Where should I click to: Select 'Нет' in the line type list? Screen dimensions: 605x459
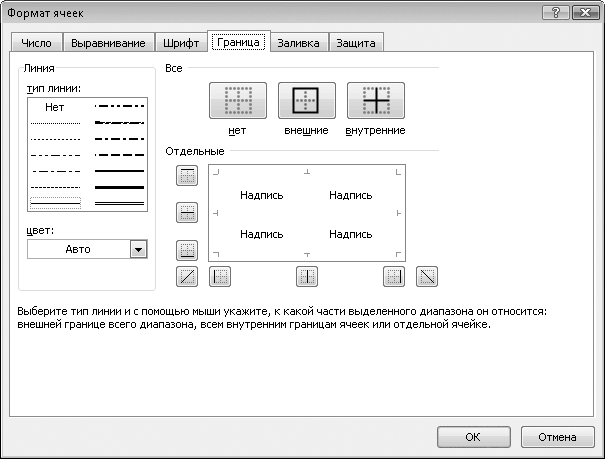pos(54,105)
